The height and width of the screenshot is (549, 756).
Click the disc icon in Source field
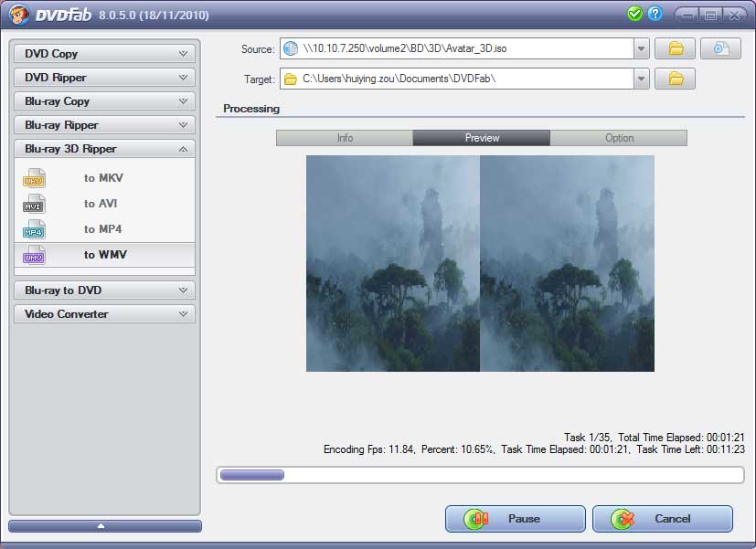pyautogui.click(x=291, y=48)
